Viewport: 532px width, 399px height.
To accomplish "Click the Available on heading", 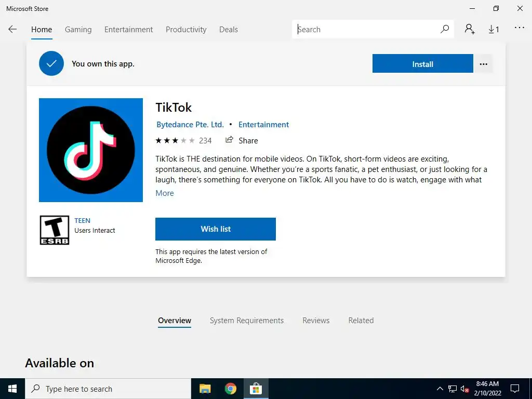I will pos(60,363).
